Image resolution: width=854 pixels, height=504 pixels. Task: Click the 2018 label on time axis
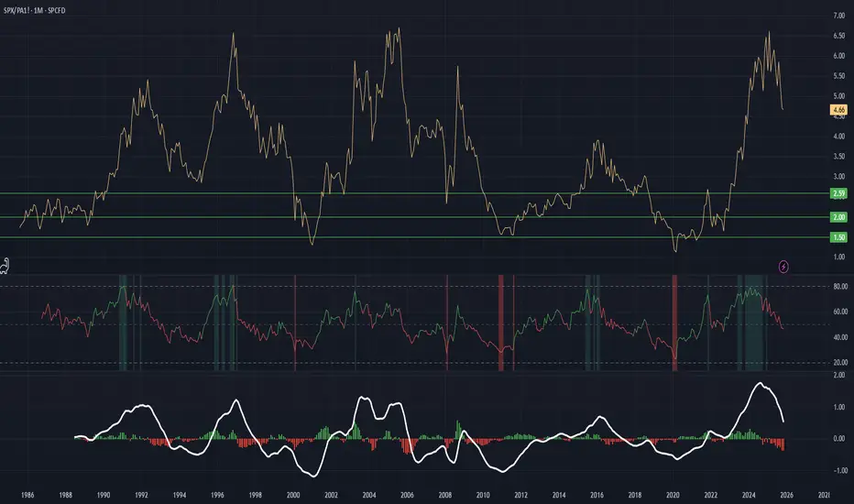[634, 495]
